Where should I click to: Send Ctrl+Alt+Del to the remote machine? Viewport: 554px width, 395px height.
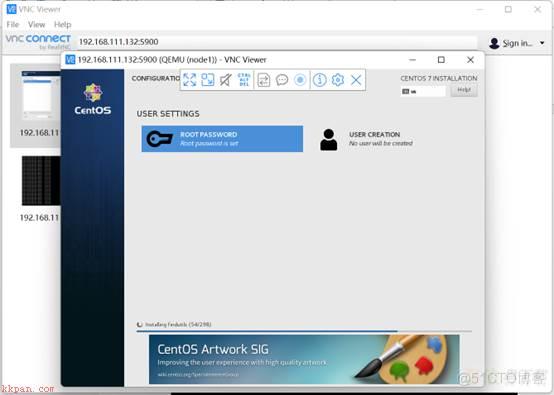[x=244, y=80]
